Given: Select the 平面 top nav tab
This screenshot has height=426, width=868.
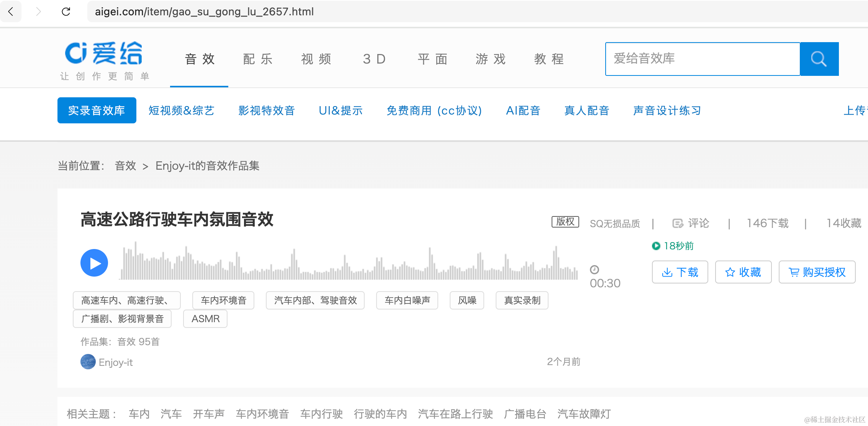Looking at the screenshot, I should [432, 59].
